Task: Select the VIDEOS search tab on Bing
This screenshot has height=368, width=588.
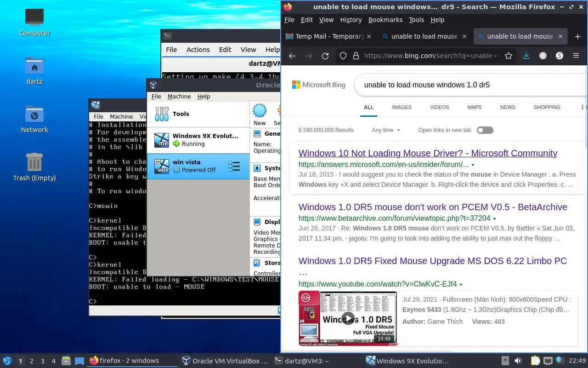Action: tap(439, 107)
